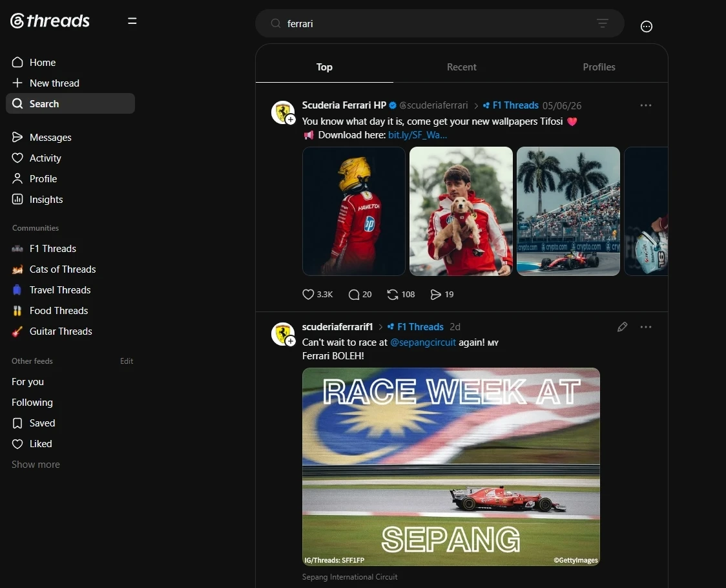Open Insights
The height and width of the screenshot is (588, 726).
[x=70, y=199]
